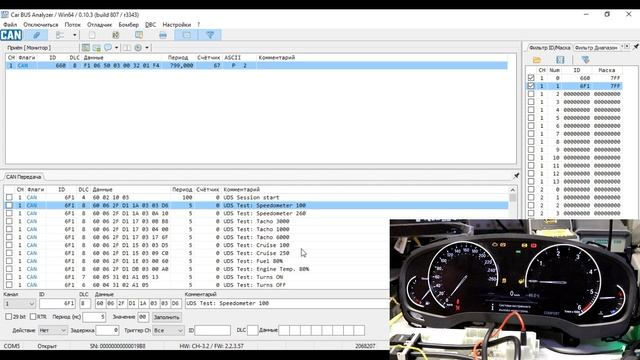Pin the filter panel with pushpin icon
Screen dimensions: 640x360
click(636, 47)
